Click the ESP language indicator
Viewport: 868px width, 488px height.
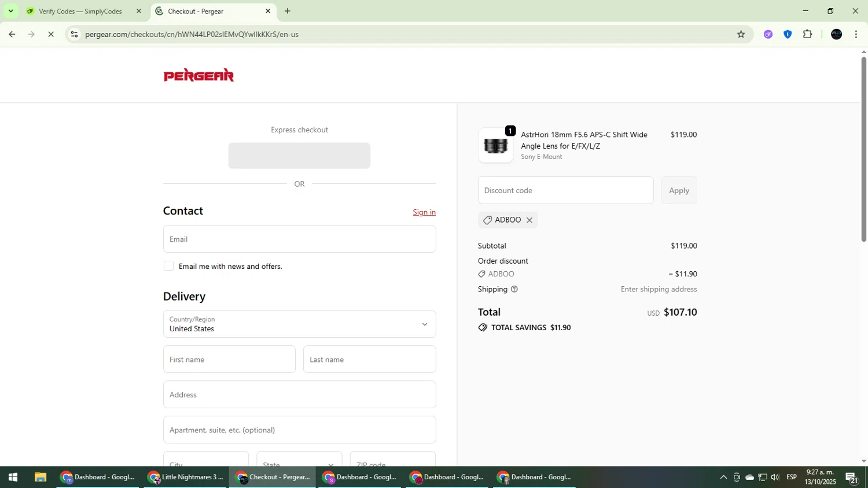click(x=792, y=477)
